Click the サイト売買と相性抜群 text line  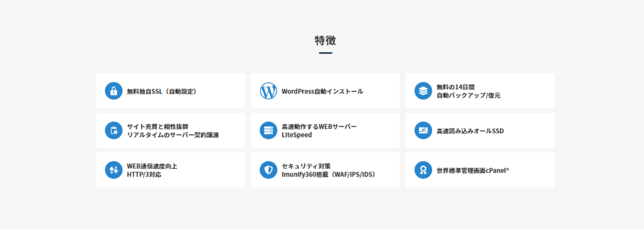click(x=158, y=126)
